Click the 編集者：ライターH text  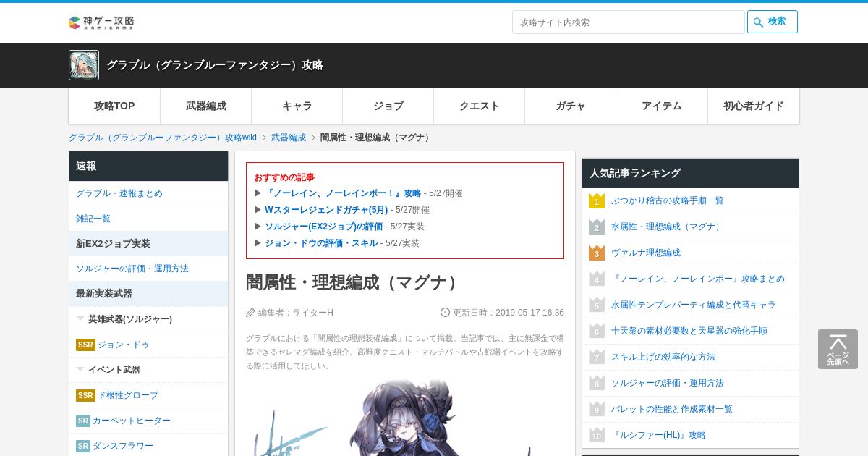tap(296, 313)
